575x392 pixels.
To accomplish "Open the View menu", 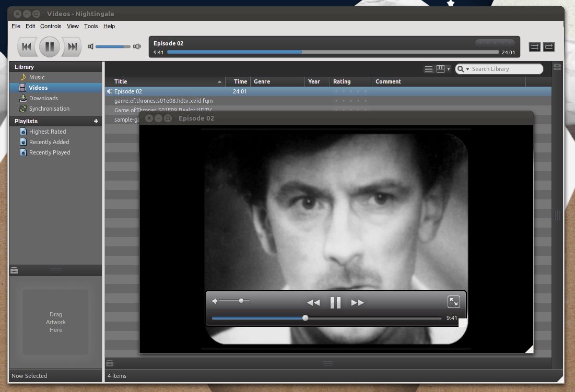I will coord(73,26).
